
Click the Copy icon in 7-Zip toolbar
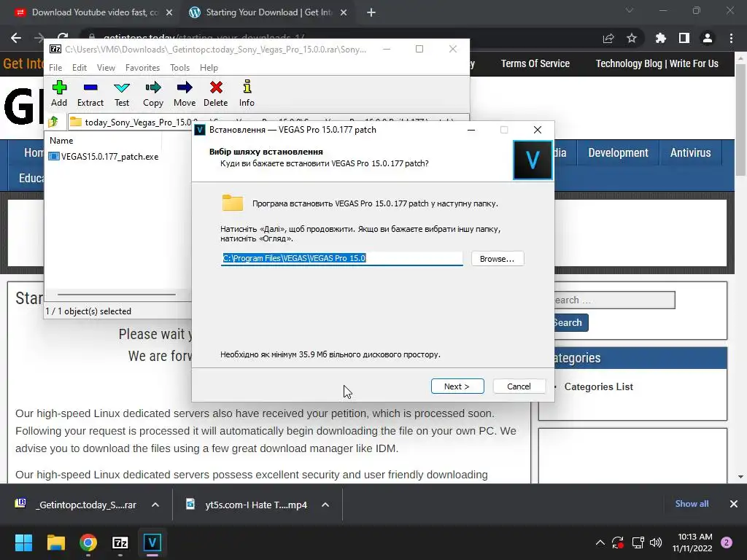153,93
